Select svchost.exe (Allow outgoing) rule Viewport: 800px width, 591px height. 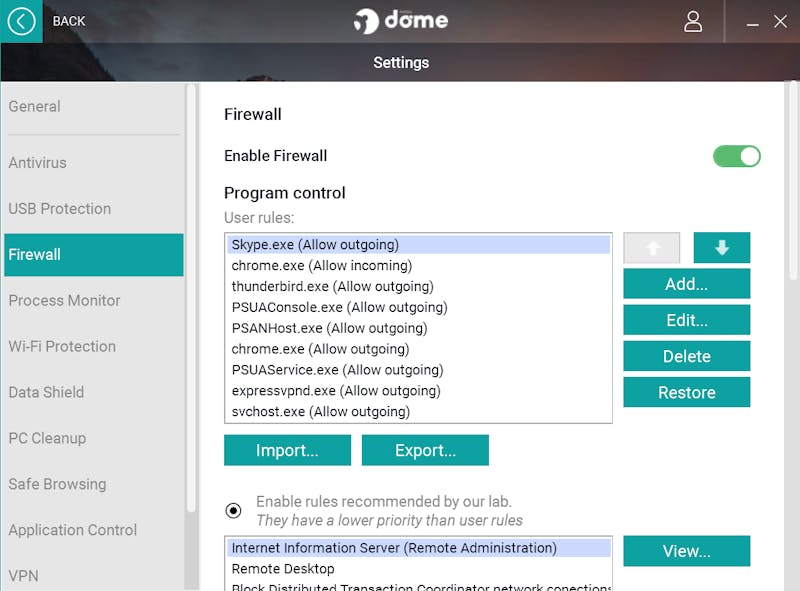[x=418, y=412]
